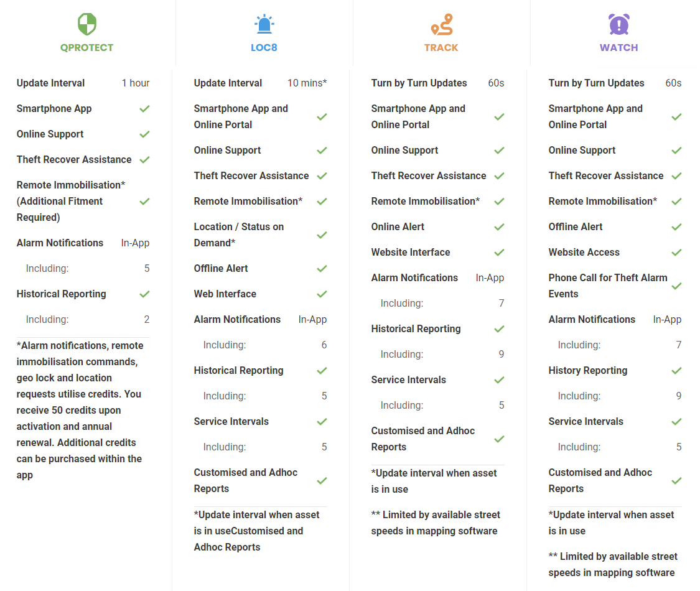Screen dimensions: 700x591
Task: Click QPROTECT Theft Recover Assistance checkmark
Action: click(144, 160)
